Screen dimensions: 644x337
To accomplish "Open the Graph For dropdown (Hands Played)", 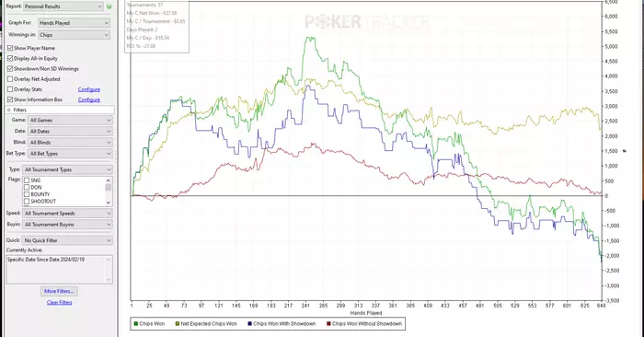I will 74,23.
